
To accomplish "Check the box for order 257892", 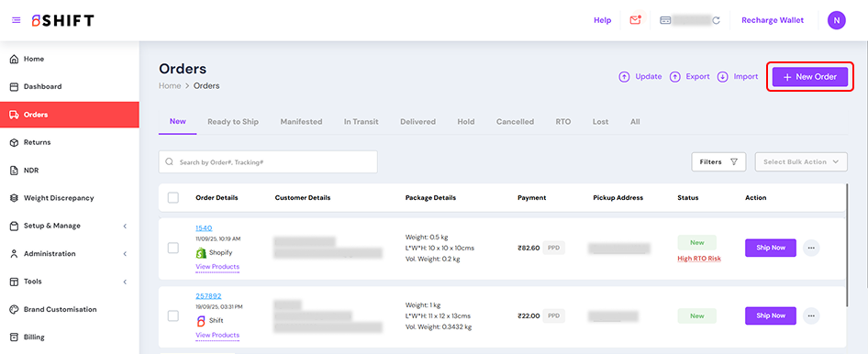I will pos(173,315).
